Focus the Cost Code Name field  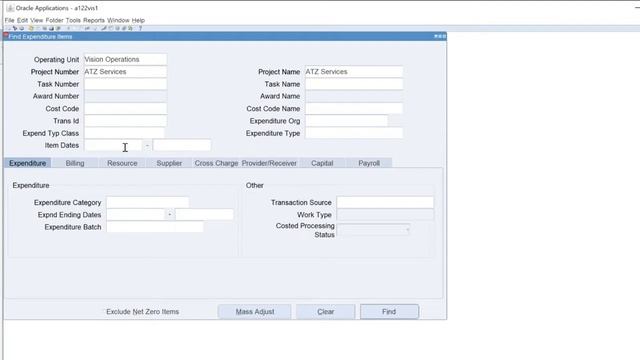(354, 109)
